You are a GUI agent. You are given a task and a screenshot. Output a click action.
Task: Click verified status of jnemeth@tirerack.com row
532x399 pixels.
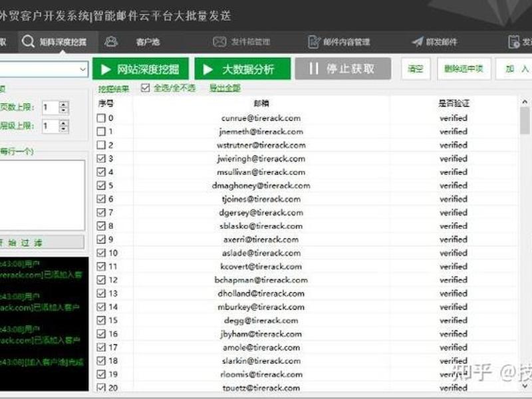(454, 132)
